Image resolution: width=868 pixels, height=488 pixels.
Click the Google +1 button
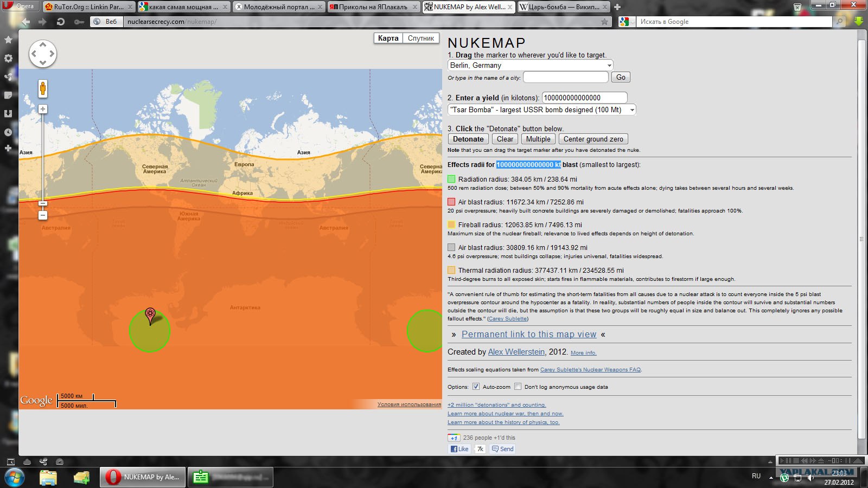(x=454, y=438)
